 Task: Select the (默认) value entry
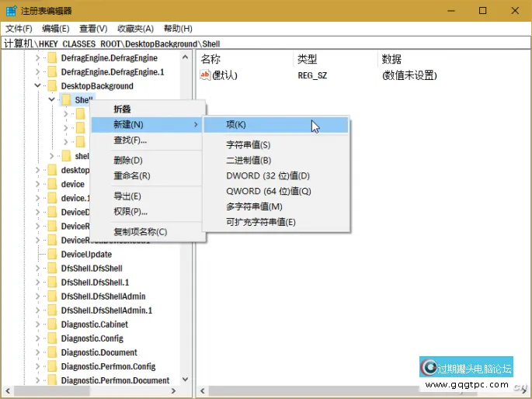point(224,75)
